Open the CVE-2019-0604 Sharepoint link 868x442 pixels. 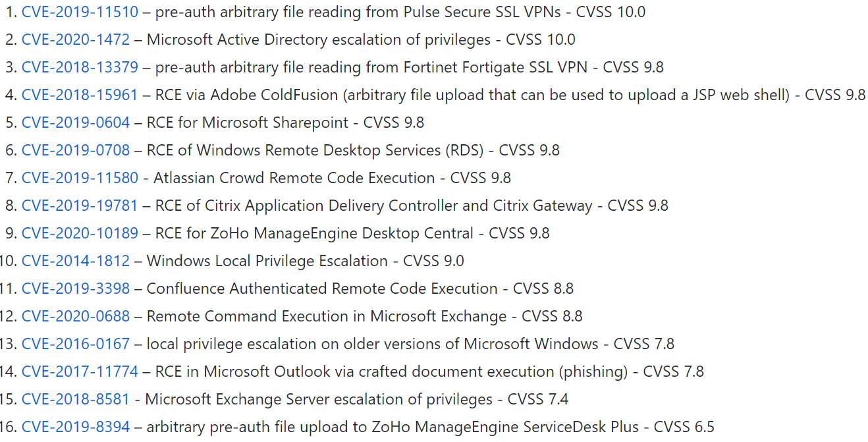click(76, 123)
